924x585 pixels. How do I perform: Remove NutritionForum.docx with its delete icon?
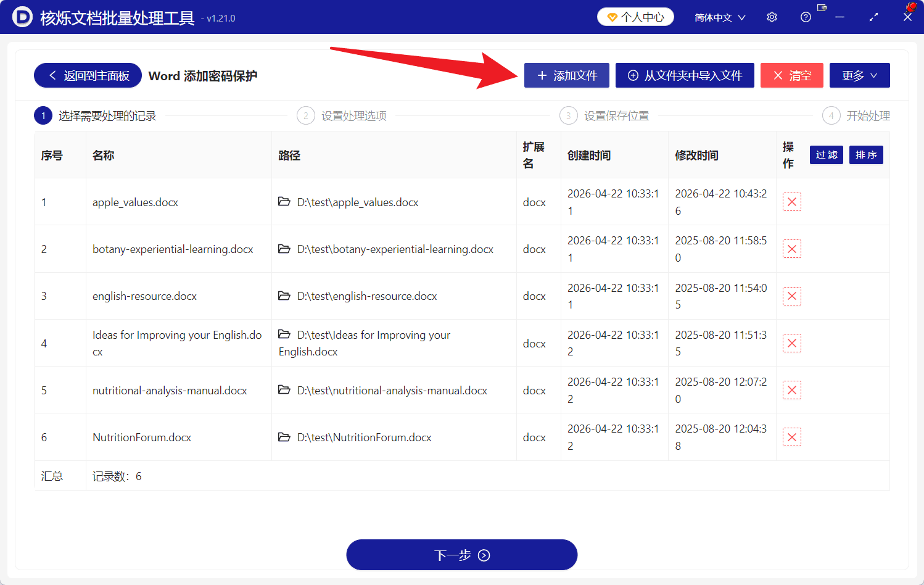point(792,437)
